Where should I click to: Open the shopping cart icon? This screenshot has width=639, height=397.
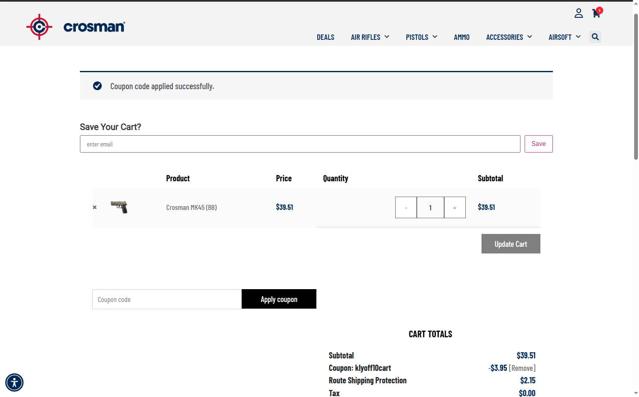click(597, 13)
